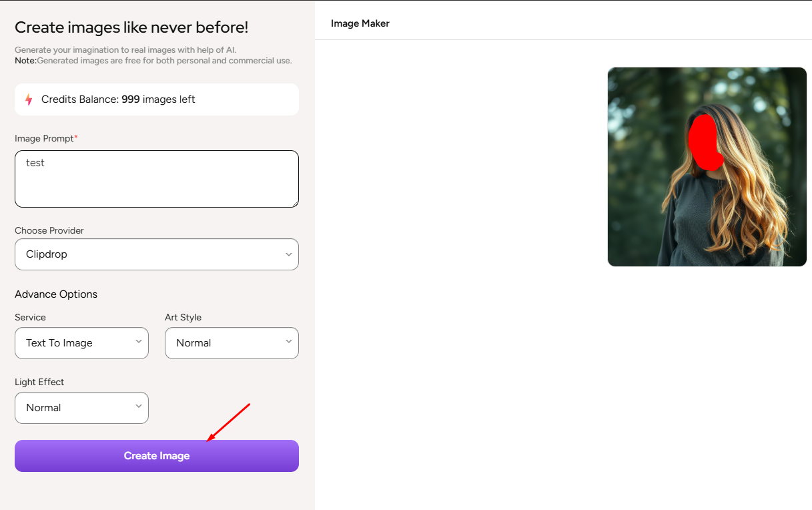
Task: Click the "Create images like never before!" heading
Action: click(x=131, y=27)
